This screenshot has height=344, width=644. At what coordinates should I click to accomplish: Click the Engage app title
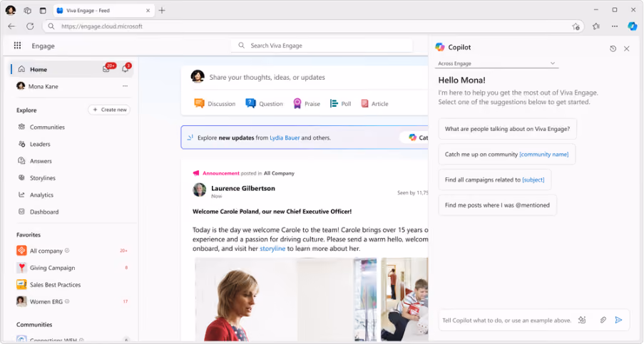[x=43, y=46]
